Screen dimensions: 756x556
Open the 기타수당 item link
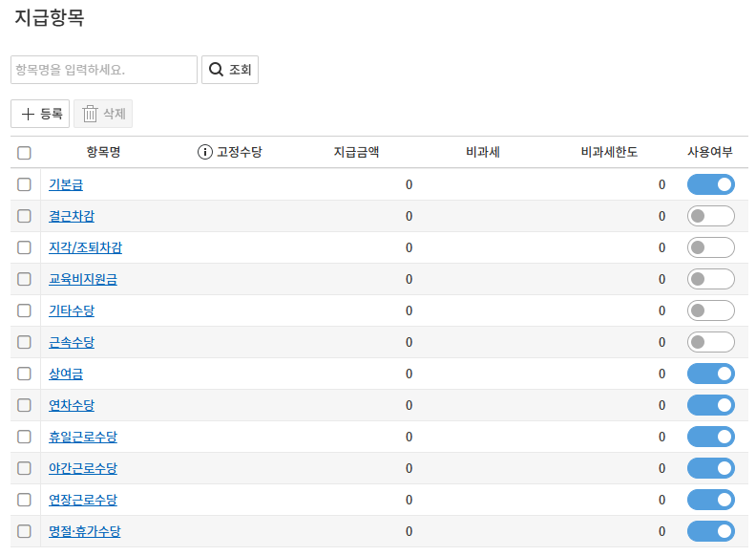pos(72,310)
